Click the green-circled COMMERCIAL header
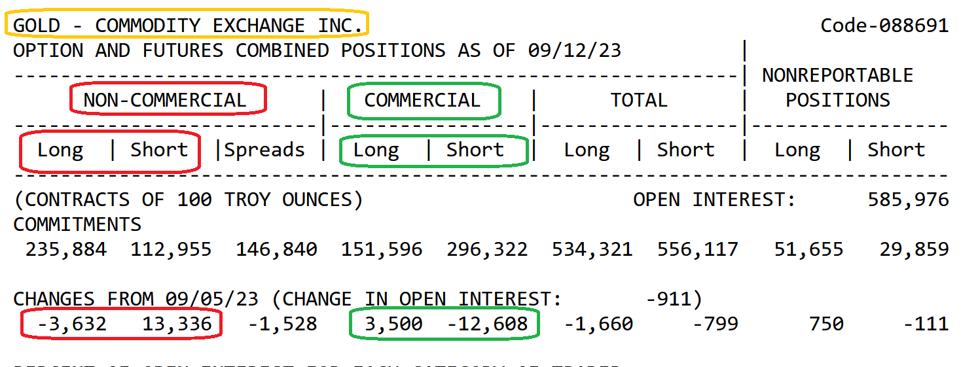 422,100
